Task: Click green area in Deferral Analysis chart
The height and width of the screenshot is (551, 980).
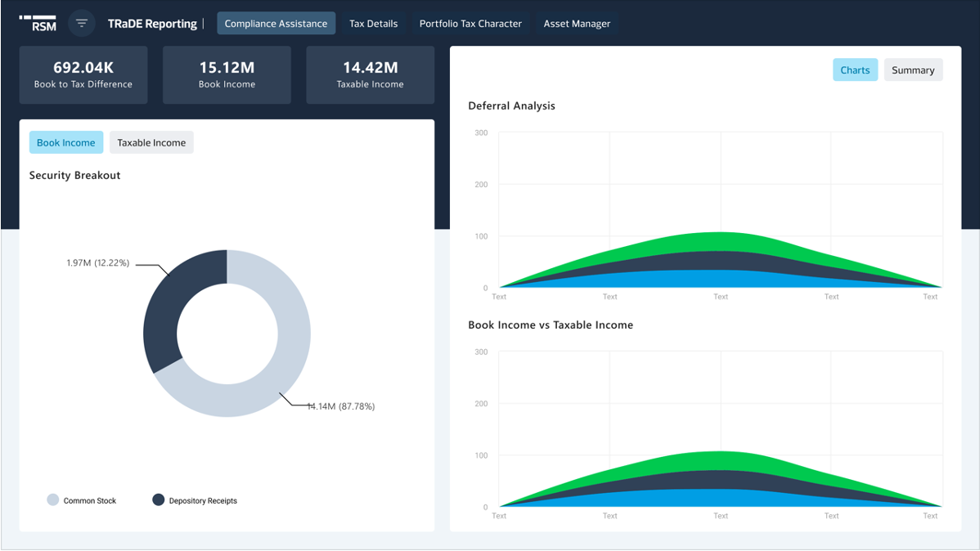Action: pyautogui.click(x=720, y=241)
